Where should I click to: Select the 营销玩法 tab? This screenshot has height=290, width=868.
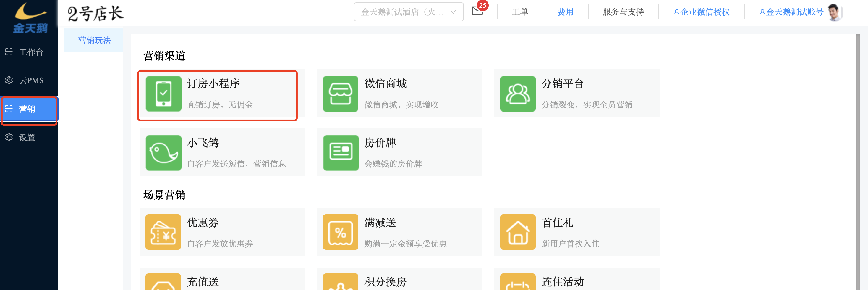tap(93, 41)
